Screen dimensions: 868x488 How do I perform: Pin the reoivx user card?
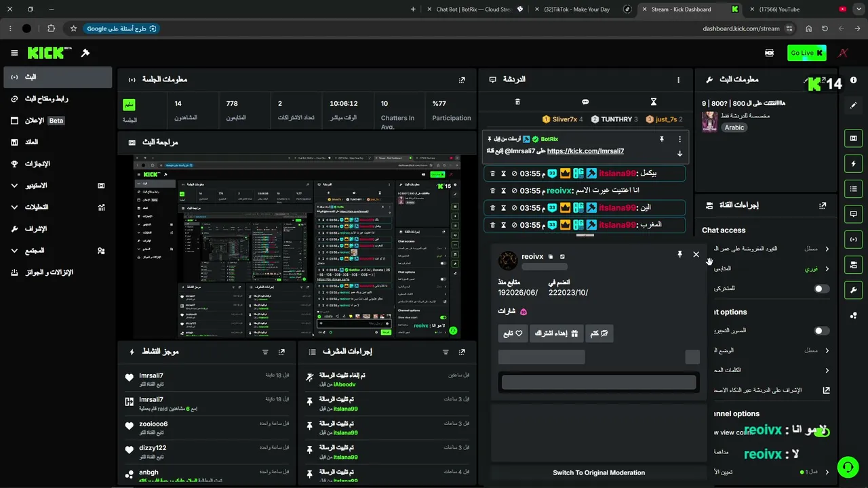[x=679, y=255]
